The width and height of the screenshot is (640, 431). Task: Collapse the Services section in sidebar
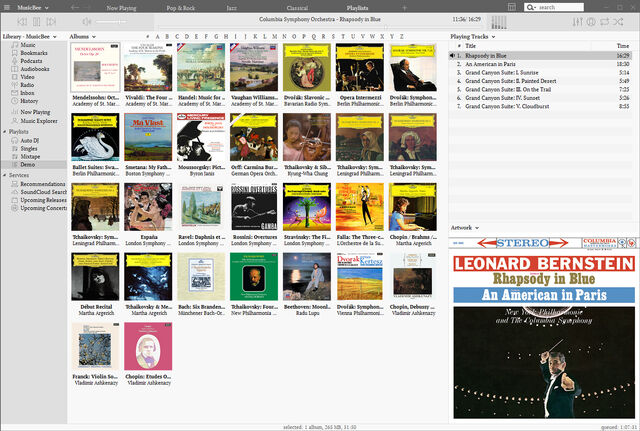tap(4, 175)
